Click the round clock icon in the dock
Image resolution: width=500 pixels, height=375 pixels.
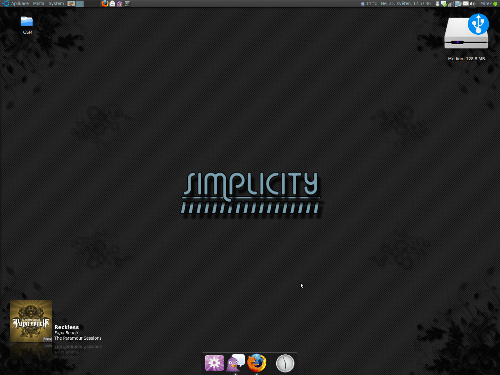tap(285, 363)
